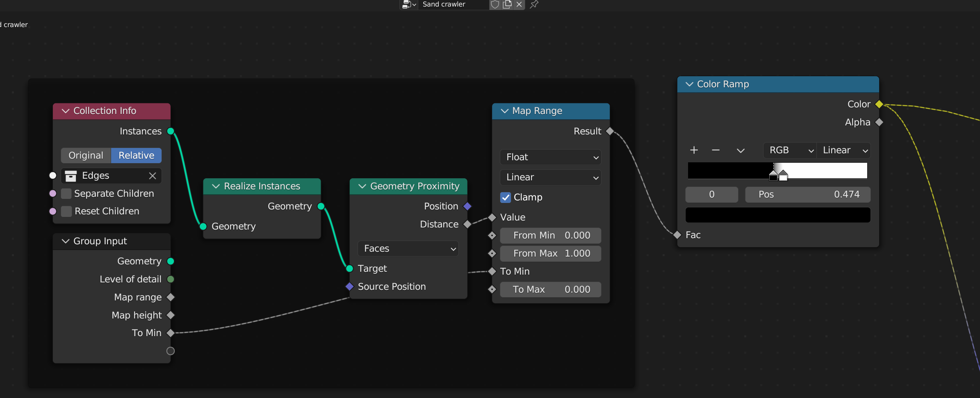
Task: Click the Separate Children input socket
Action: 52,193
